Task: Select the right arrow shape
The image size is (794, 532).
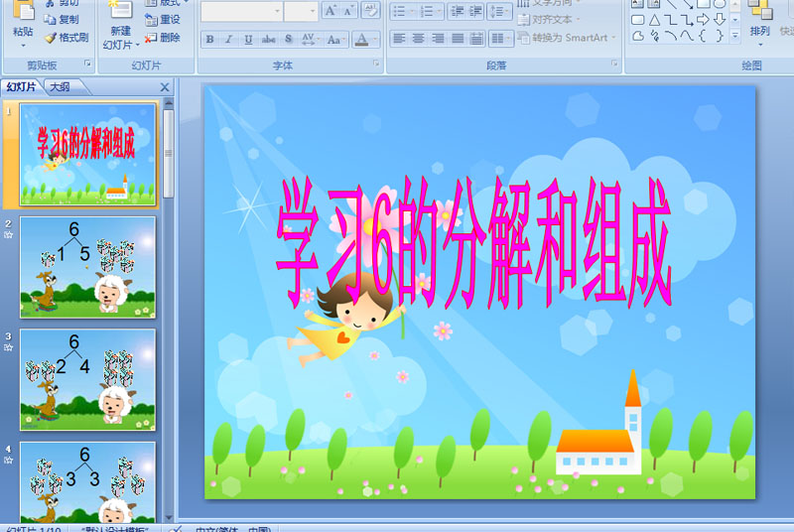Action: coord(703,20)
